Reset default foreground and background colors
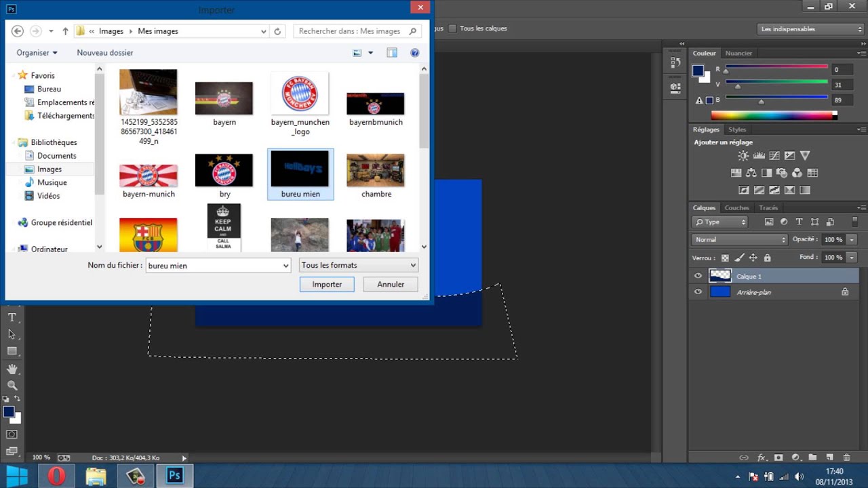The height and width of the screenshot is (488, 868). (x=6, y=399)
